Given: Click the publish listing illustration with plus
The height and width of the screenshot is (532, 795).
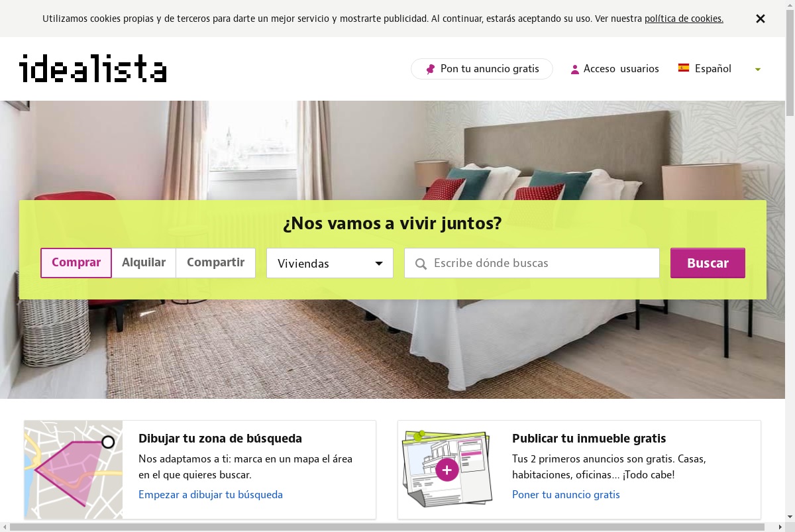Looking at the screenshot, I should pyautogui.click(x=447, y=470).
